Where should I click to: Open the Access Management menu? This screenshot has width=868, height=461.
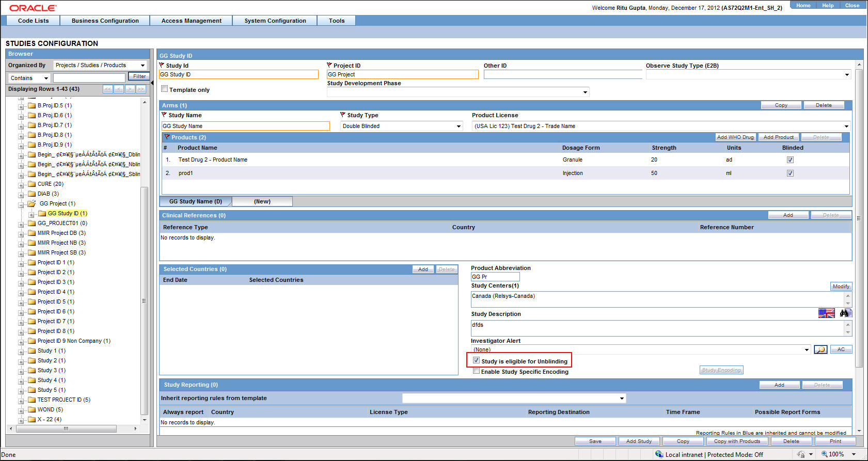(x=191, y=21)
